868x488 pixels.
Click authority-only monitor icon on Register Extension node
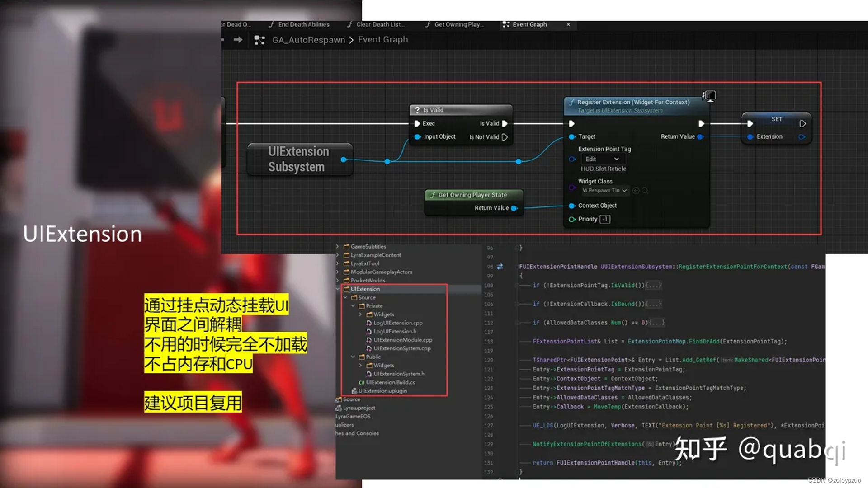[x=709, y=96]
